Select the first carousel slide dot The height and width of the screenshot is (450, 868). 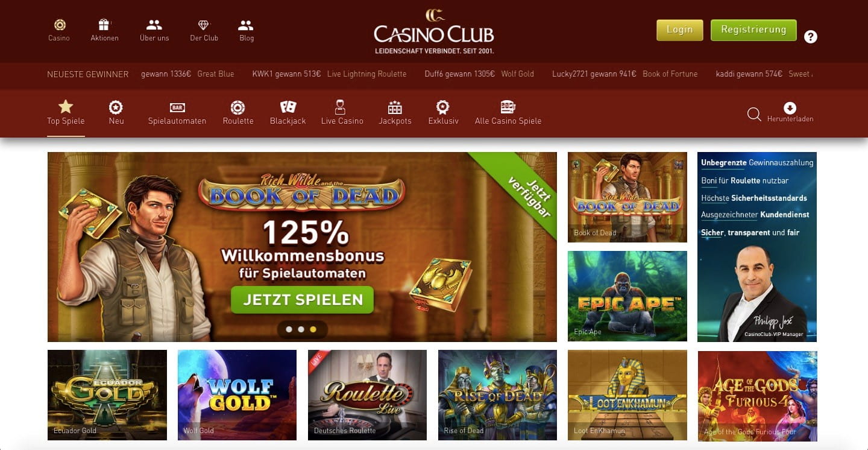pos(289,329)
